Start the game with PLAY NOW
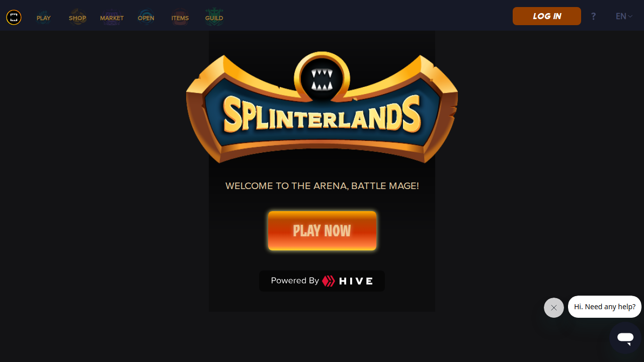 (x=322, y=231)
